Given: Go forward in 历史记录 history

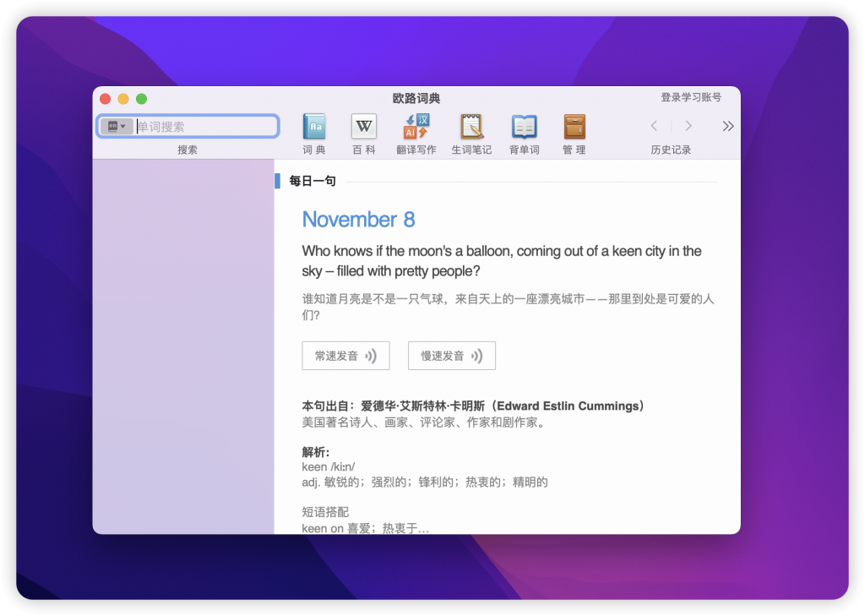Looking at the screenshot, I should (x=688, y=126).
